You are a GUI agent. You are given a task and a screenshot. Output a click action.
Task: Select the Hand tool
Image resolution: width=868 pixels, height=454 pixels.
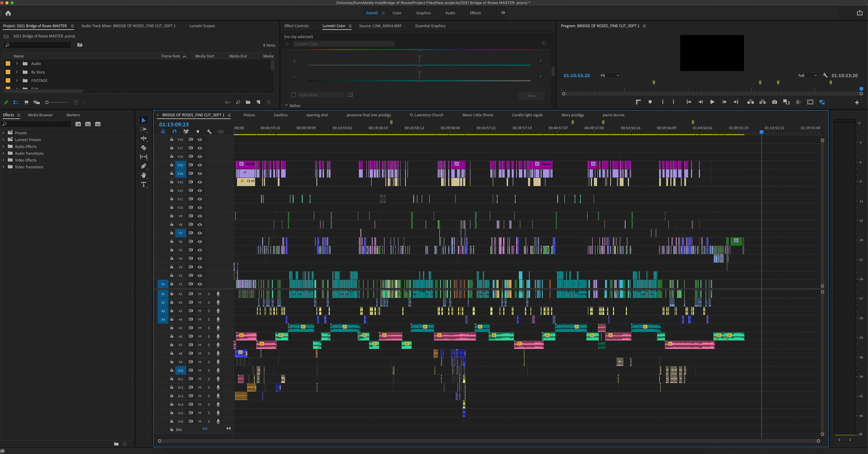(144, 175)
